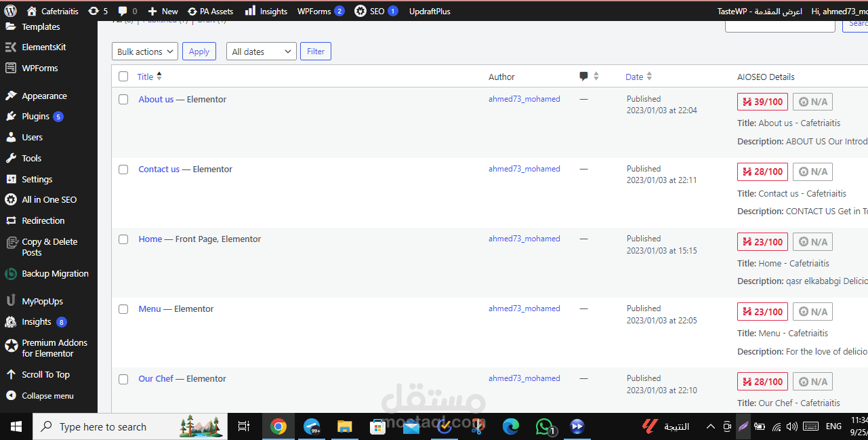Select the About us row checkbox

pos(123,99)
